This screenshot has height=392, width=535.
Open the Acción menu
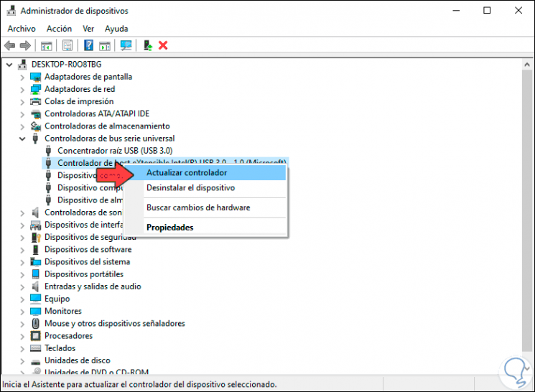59,29
